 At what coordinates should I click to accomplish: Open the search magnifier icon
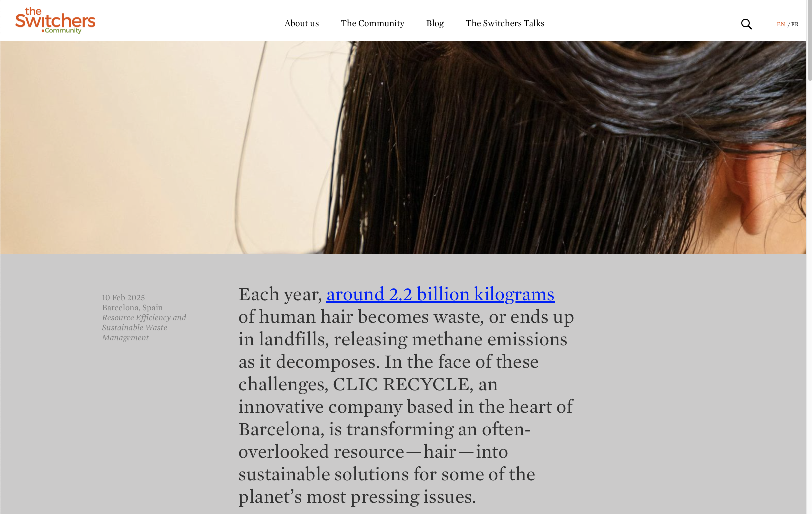746,24
